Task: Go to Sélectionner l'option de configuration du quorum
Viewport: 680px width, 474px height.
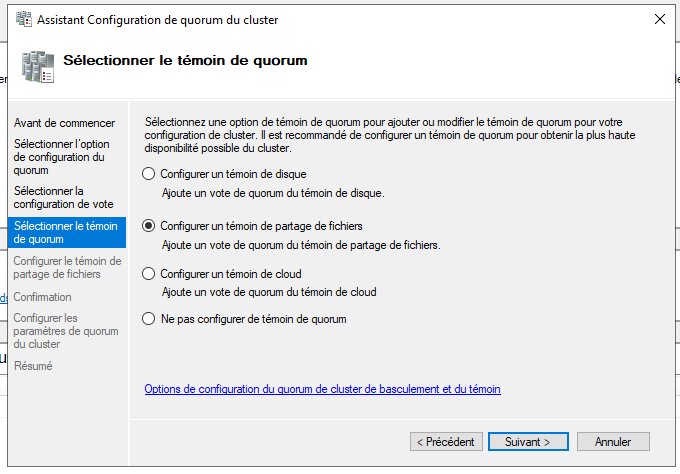Action: coord(61,157)
